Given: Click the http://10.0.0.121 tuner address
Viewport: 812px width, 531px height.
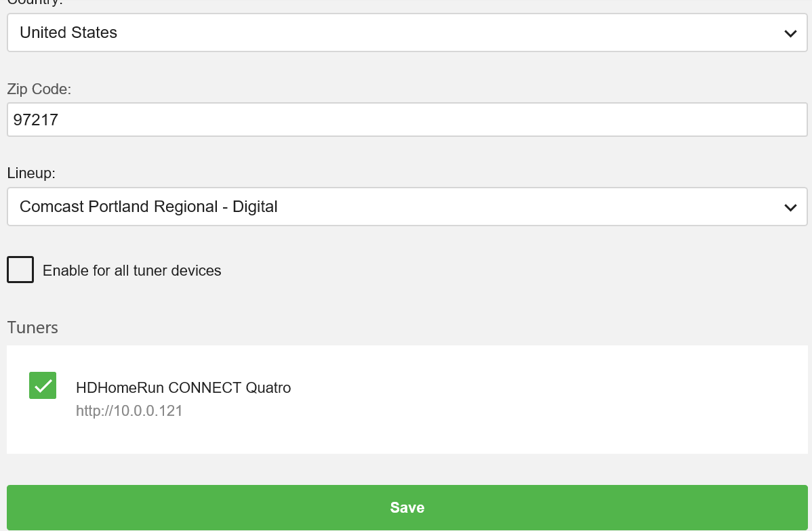Looking at the screenshot, I should tap(129, 411).
